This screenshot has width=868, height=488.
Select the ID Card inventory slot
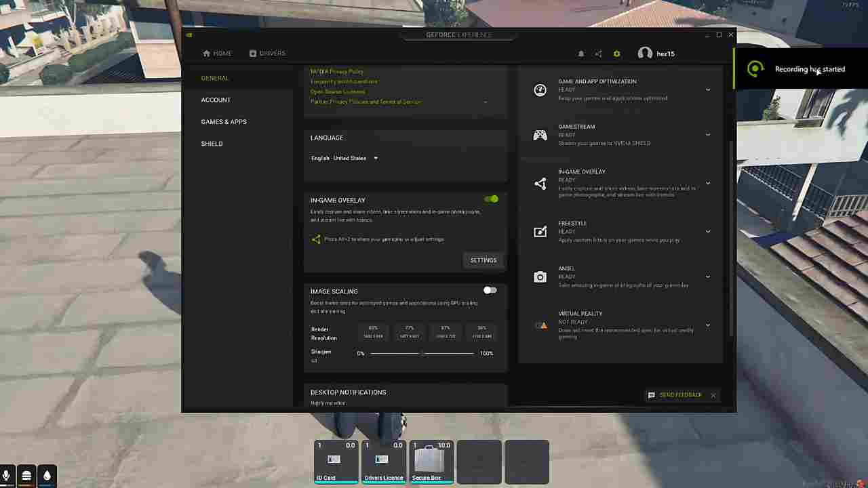tap(336, 462)
